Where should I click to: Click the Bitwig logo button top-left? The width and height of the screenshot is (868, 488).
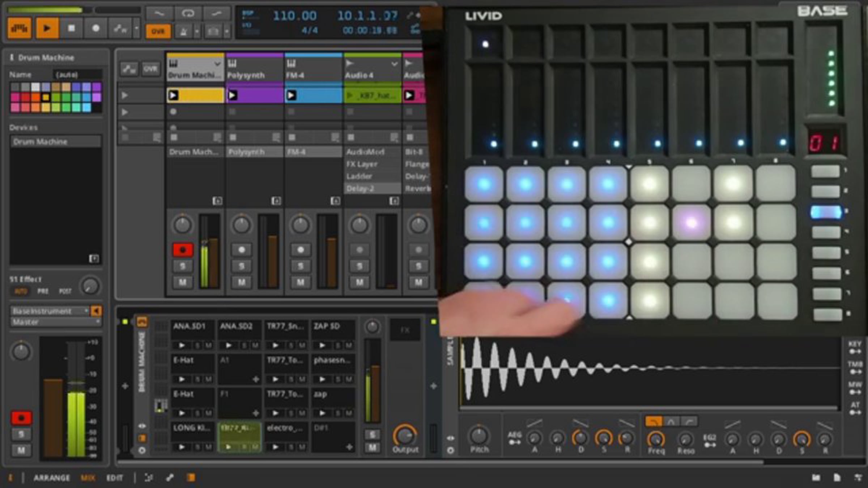pyautogui.click(x=19, y=28)
